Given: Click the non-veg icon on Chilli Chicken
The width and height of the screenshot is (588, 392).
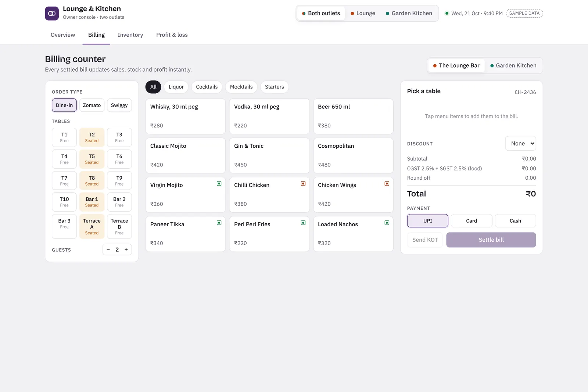Looking at the screenshot, I should [303, 184].
